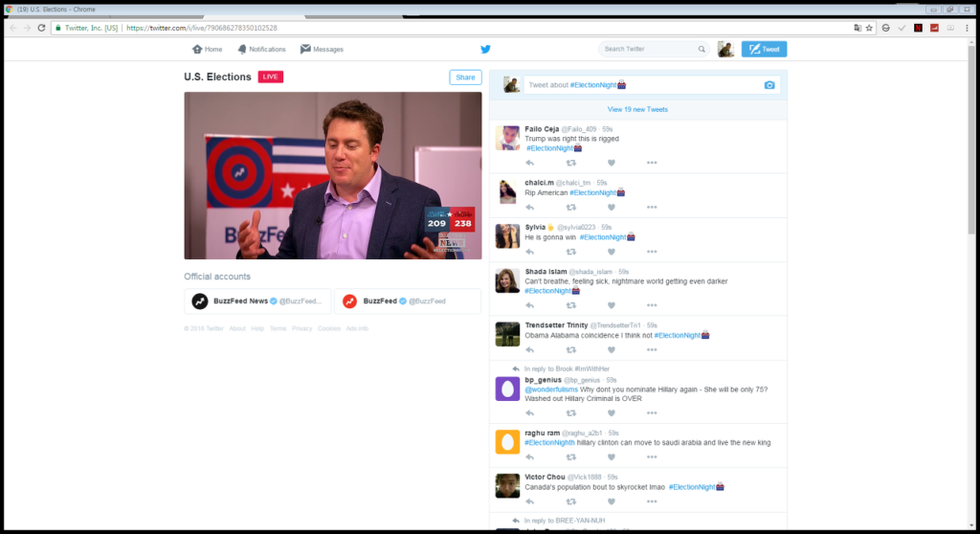The width and height of the screenshot is (980, 534).
Task: Click the live video player
Action: pos(332,176)
